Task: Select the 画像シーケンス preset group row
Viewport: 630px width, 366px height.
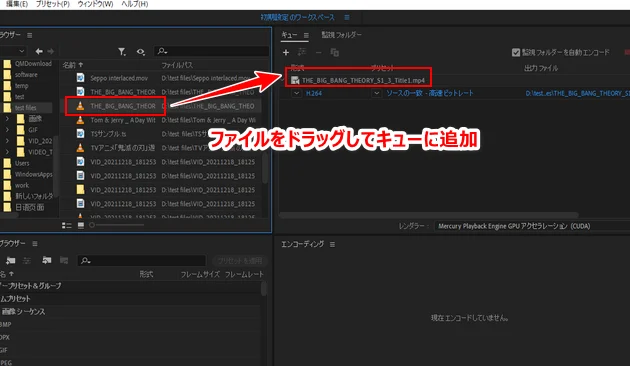Action: coord(131,311)
